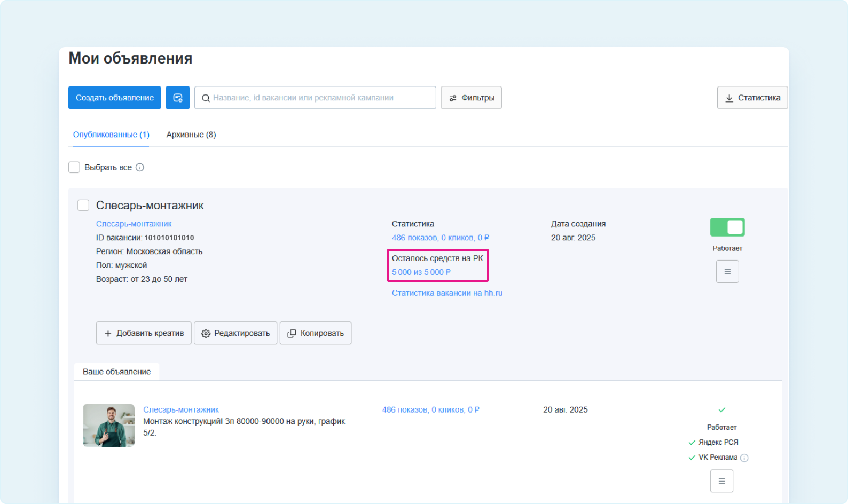Open the campaign hamburger menu under Работает toggle
The image size is (848, 504).
coord(727,271)
